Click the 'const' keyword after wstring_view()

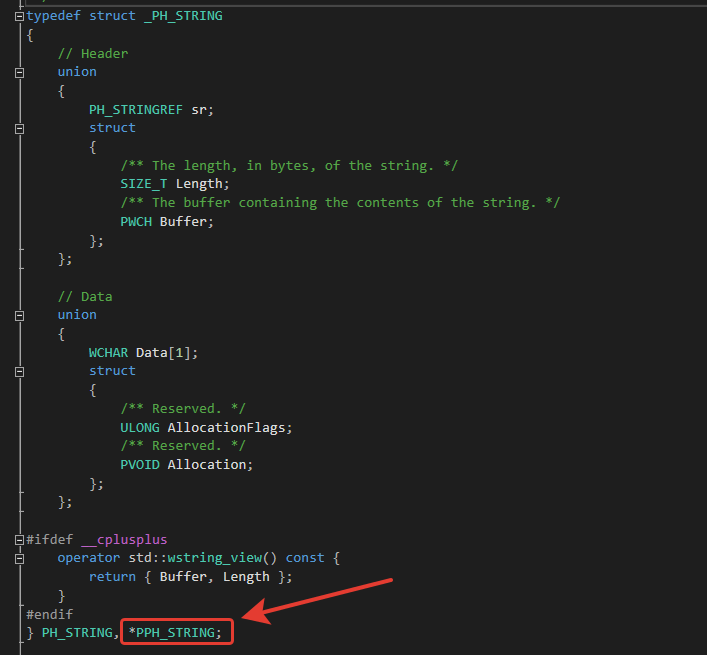pos(305,558)
